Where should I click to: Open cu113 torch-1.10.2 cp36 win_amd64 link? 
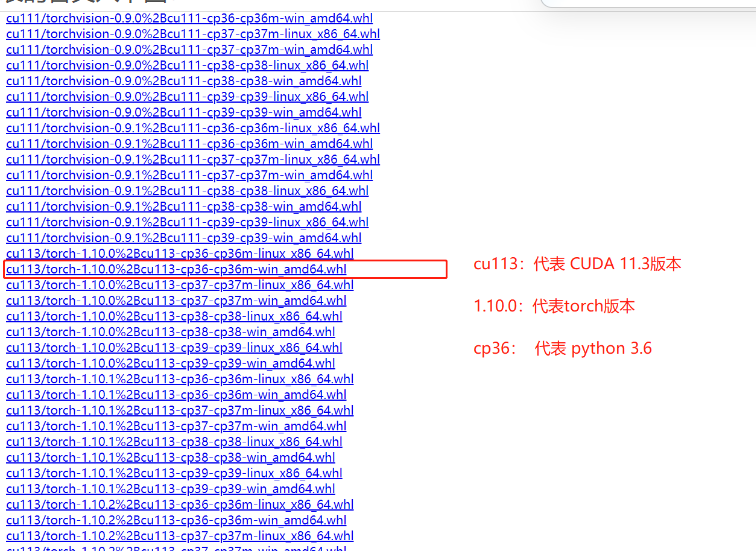point(176,520)
